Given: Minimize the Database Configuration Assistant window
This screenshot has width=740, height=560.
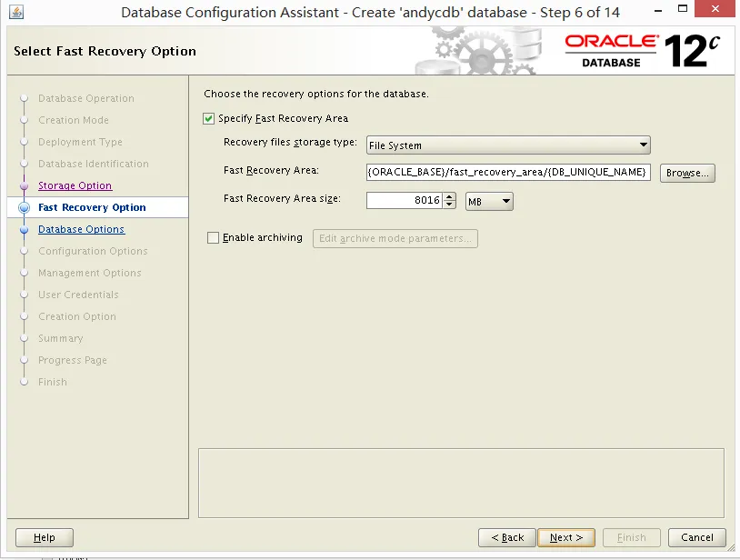Looking at the screenshot, I should coord(658,9).
